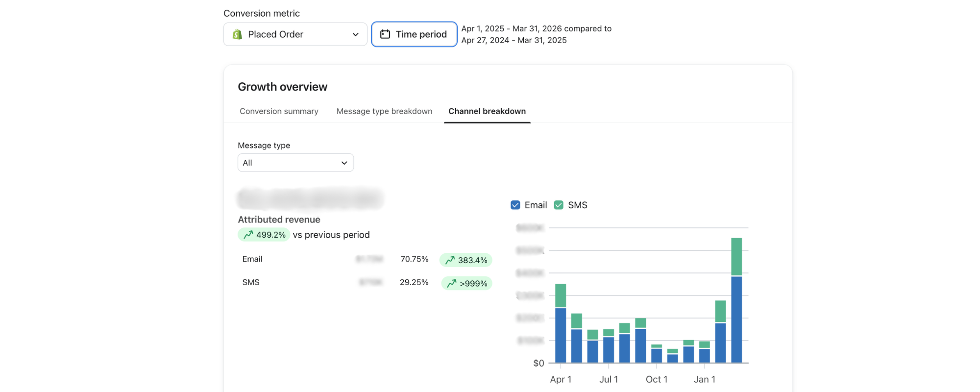980x392 pixels.
Task: Open the Placed Order conversion metric dropdown
Action: [x=295, y=34]
